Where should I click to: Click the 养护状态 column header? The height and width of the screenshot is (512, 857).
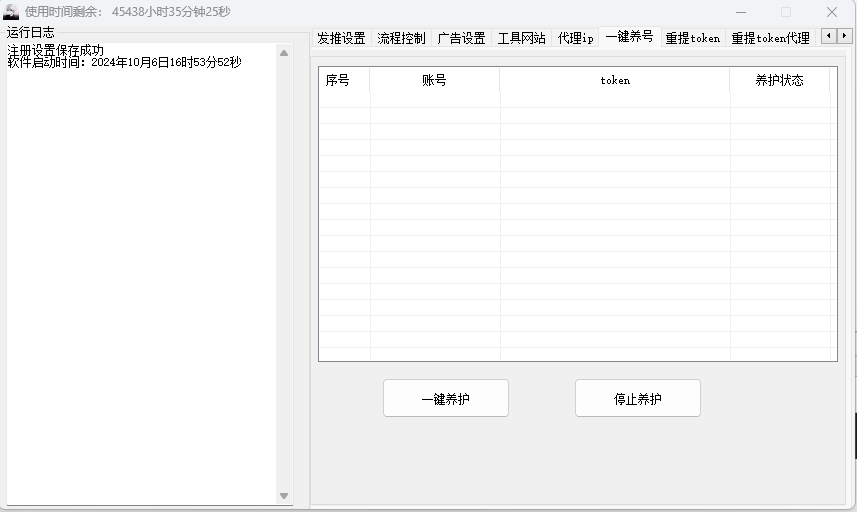tap(779, 80)
